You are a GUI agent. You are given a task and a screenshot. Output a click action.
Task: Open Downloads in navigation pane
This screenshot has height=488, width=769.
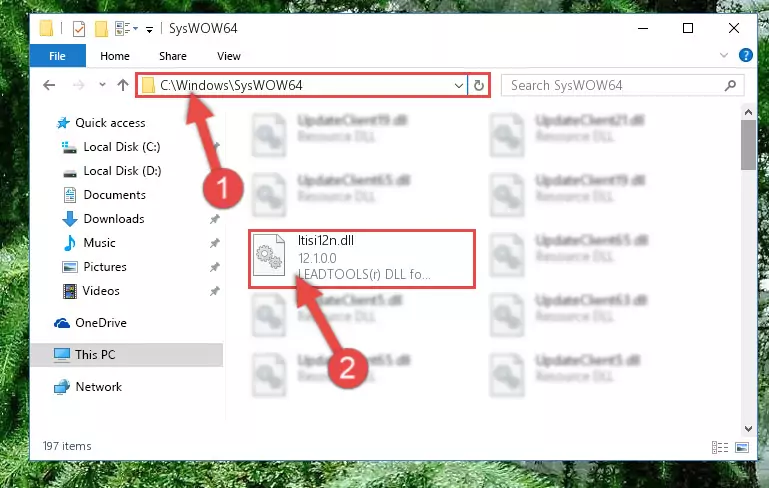pyautogui.click(x=114, y=219)
